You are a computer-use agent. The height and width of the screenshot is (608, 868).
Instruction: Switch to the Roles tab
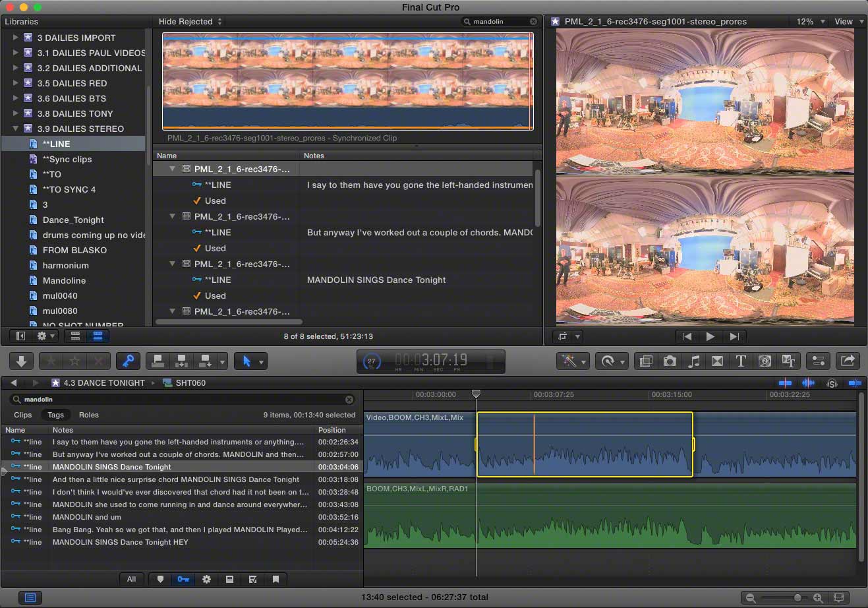click(89, 415)
